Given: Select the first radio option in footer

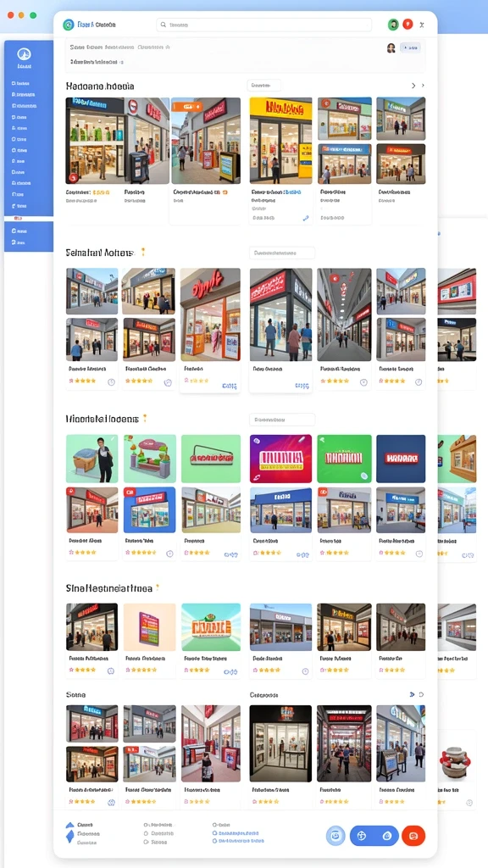Looking at the screenshot, I should tap(146, 825).
